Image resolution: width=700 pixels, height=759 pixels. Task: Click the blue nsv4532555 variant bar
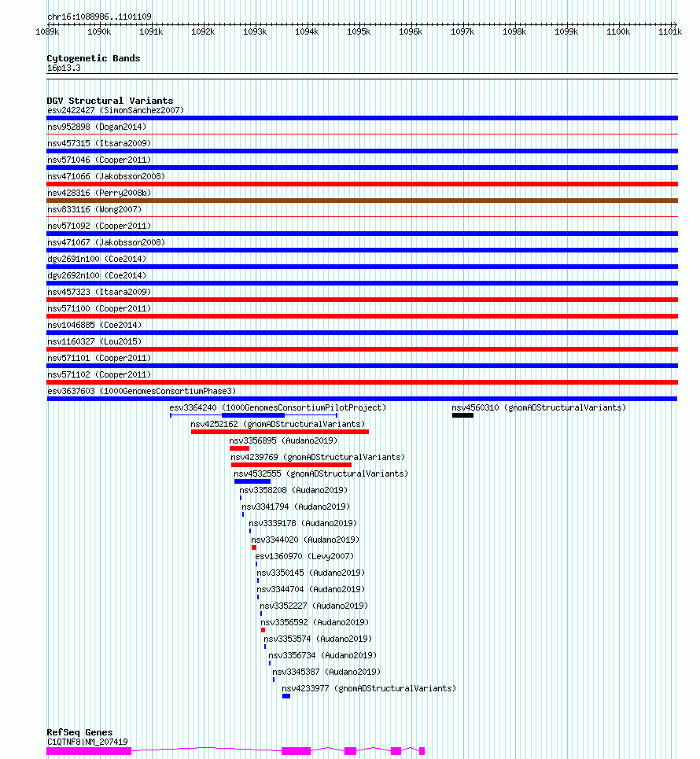click(252, 481)
